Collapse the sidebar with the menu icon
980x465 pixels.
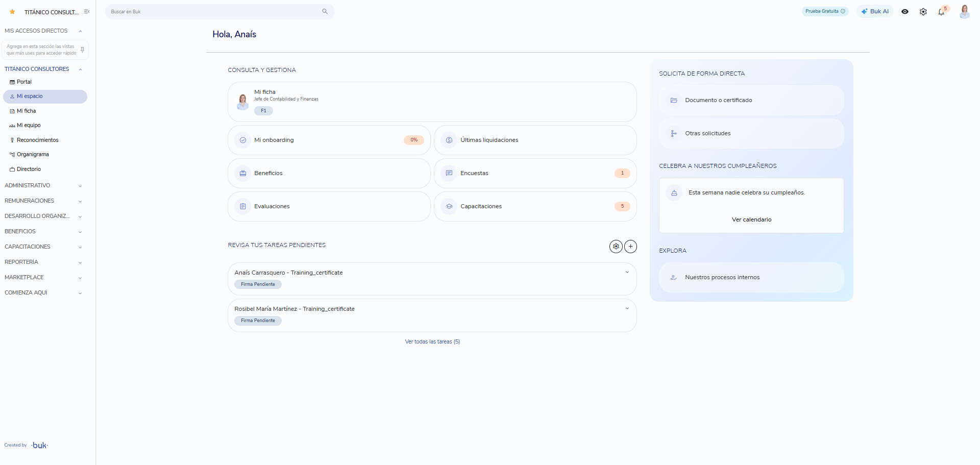pyautogui.click(x=87, y=12)
